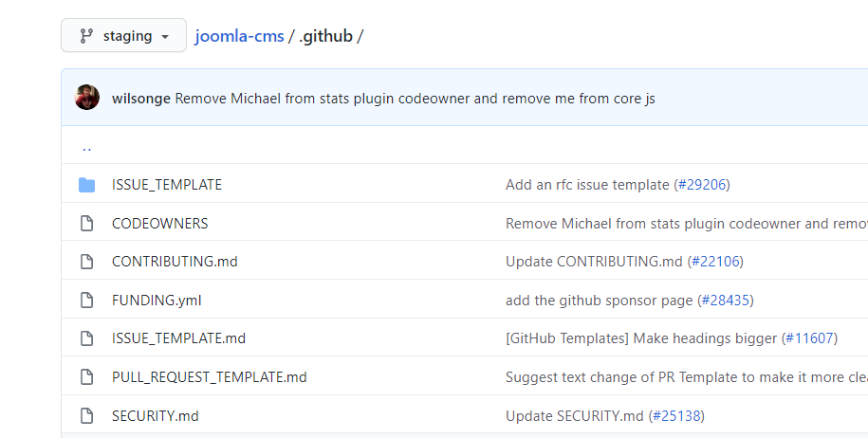The image size is (868, 438).
Task: Click the CONTRIBUTING.md file icon
Action: tap(87, 262)
